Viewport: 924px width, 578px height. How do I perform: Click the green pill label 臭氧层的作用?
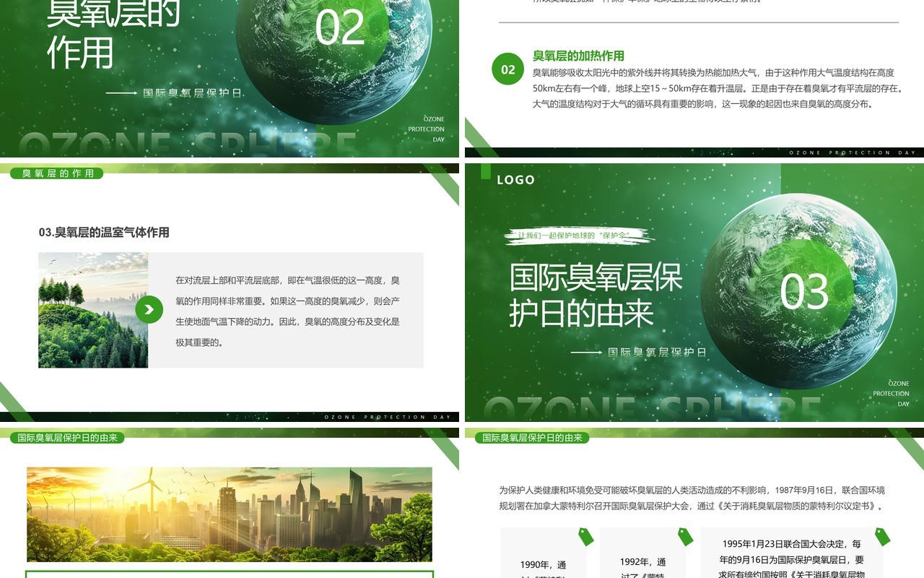coord(57,173)
